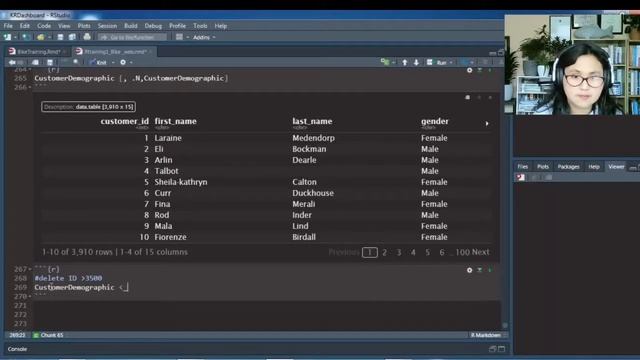This screenshot has height=360, width=640.
Task: Open the Help menu
Action: click(221, 26)
